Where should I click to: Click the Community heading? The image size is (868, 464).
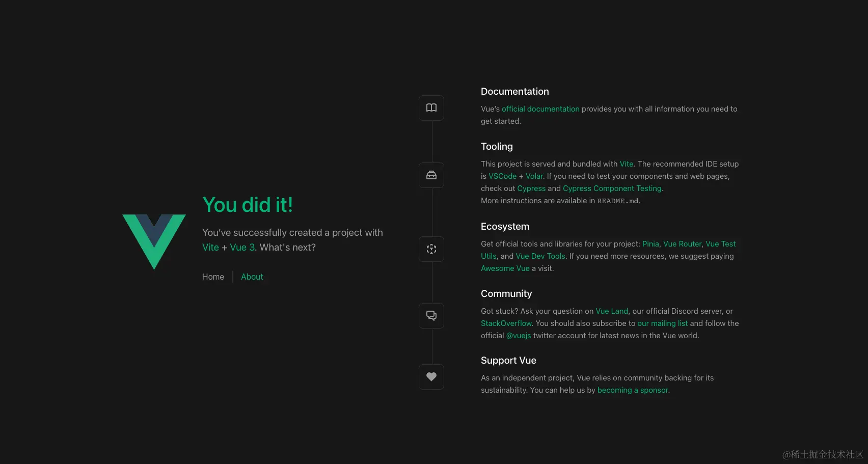(x=506, y=294)
